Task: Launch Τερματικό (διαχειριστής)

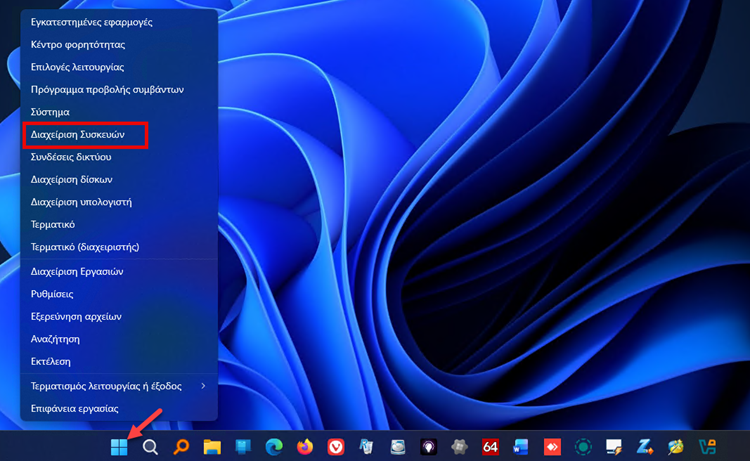Action: (84, 246)
